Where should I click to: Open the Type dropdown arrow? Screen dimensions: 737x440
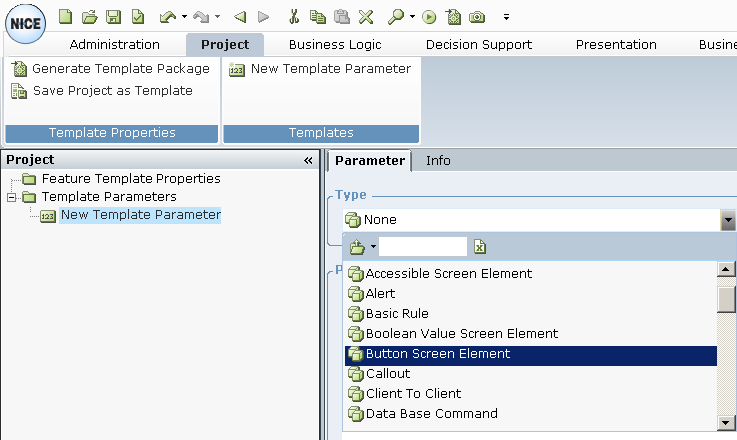pos(728,220)
